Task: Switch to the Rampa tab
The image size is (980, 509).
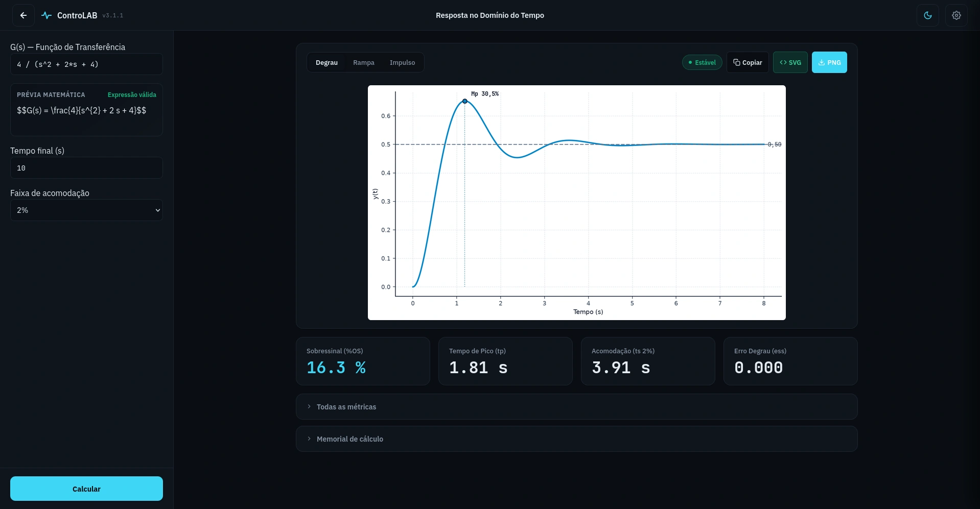Action: coord(364,62)
